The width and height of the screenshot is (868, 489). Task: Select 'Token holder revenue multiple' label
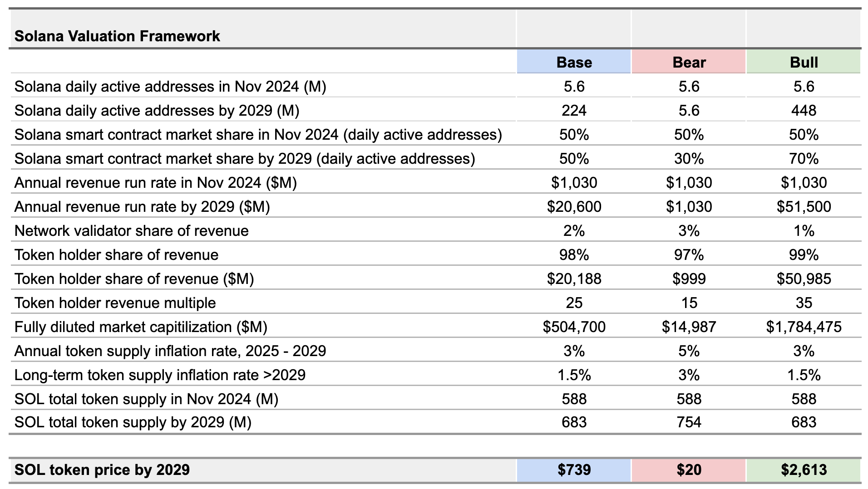pyautogui.click(x=115, y=303)
